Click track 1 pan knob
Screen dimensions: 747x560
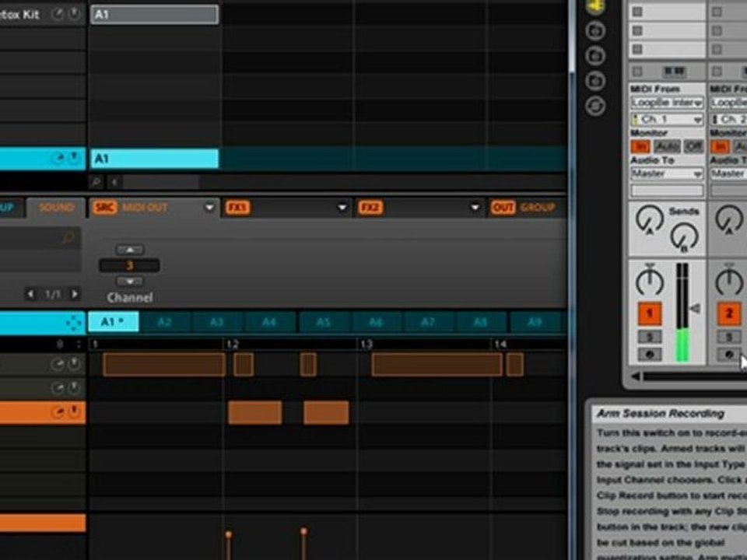pos(649,280)
